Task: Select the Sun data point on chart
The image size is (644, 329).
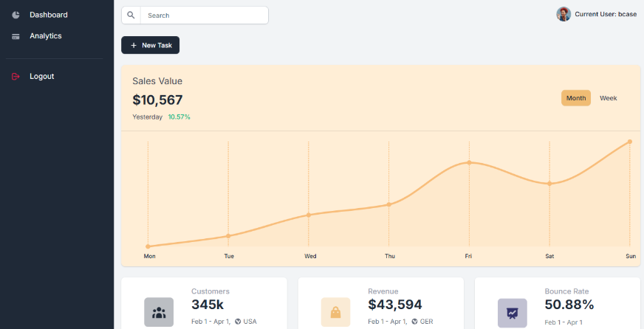Action: [629, 142]
